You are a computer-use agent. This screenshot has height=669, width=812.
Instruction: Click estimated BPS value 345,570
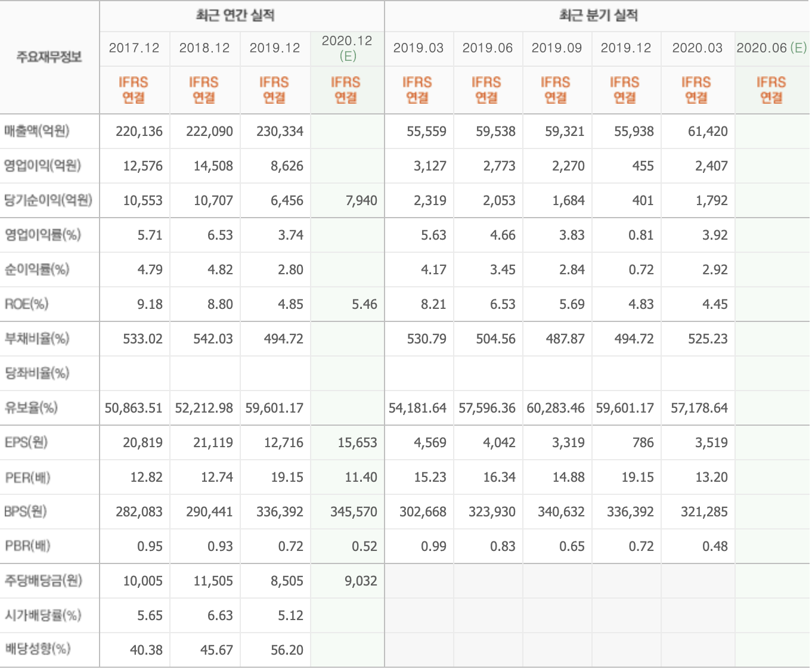click(354, 512)
